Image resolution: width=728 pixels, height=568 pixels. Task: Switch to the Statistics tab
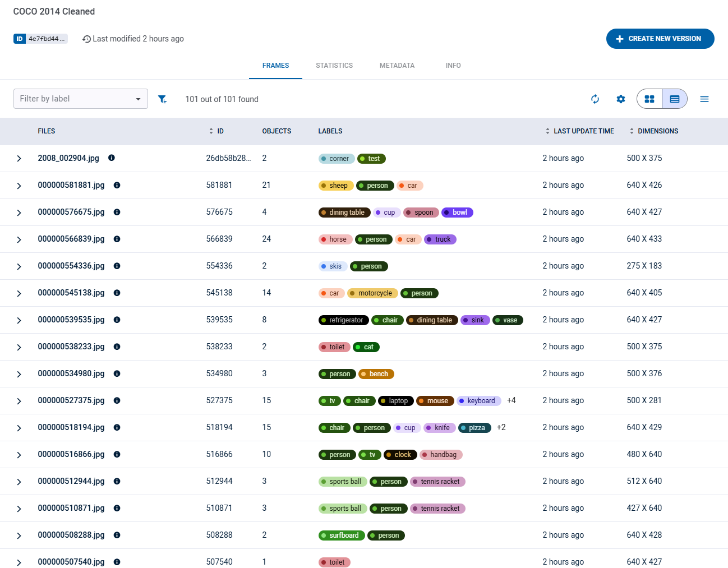tap(334, 65)
